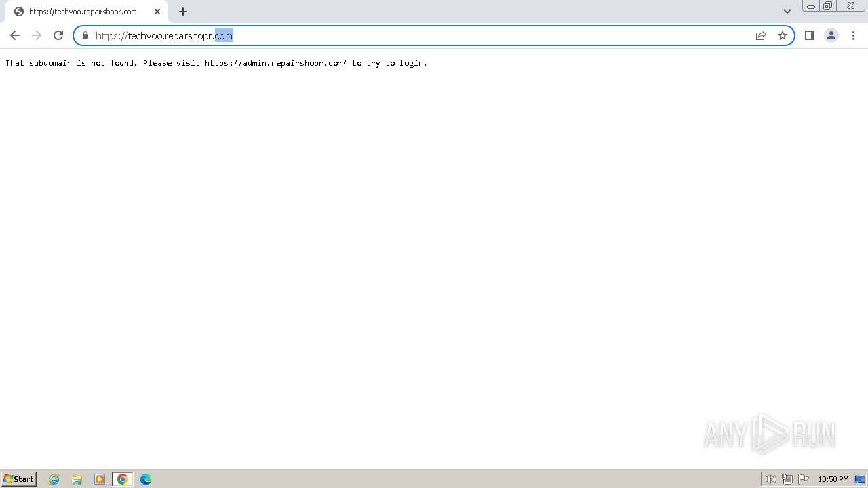Open File Explorer from the taskbar

(x=77, y=479)
